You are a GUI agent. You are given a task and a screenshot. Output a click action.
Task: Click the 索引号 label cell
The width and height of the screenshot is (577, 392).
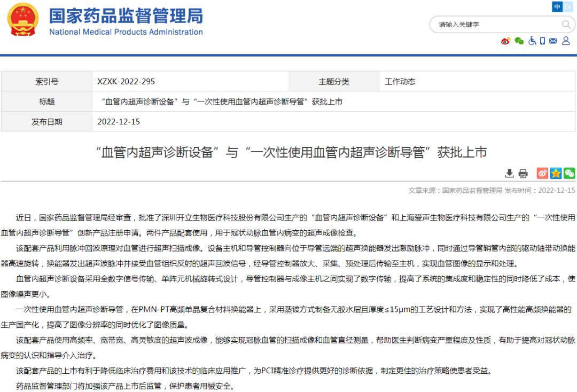(x=46, y=82)
